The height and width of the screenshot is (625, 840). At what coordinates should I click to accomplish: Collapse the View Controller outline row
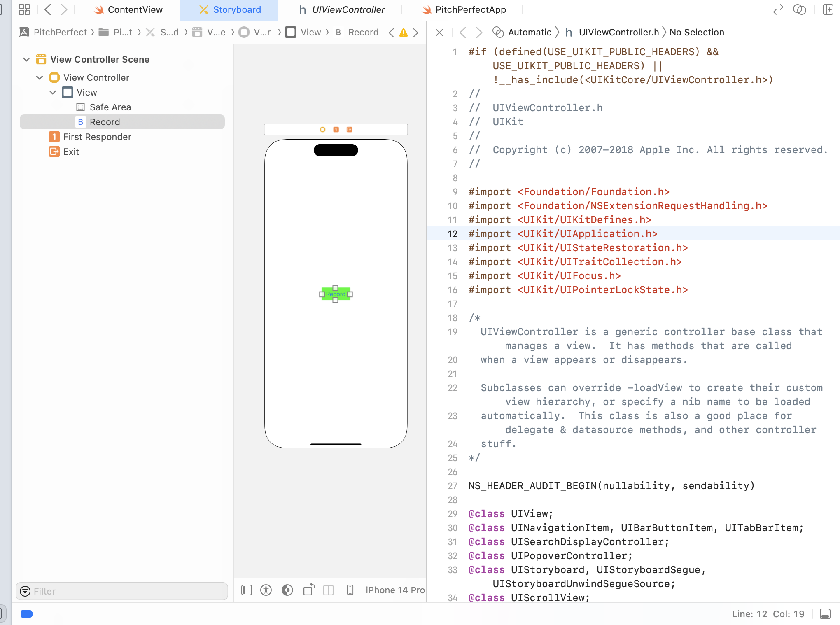coord(40,77)
